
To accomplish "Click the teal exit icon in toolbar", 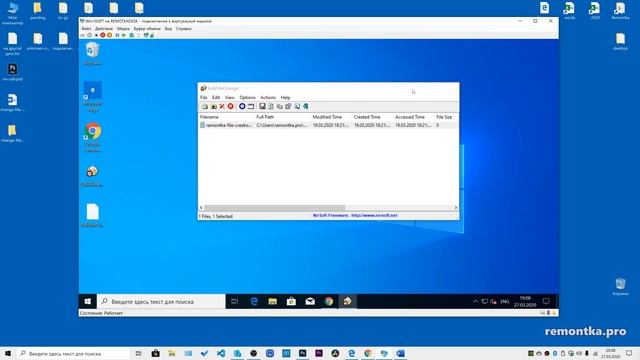I will (305, 107).
